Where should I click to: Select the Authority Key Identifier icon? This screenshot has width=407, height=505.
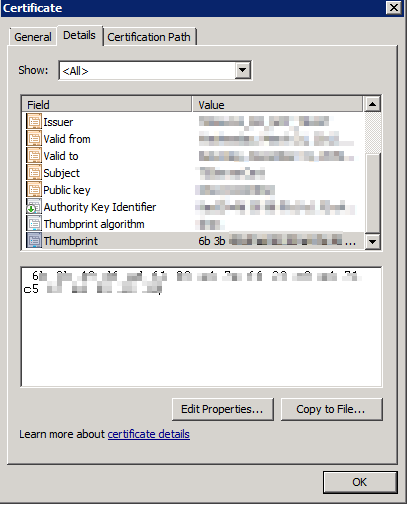pyautogui.click(x=34, y=207)
